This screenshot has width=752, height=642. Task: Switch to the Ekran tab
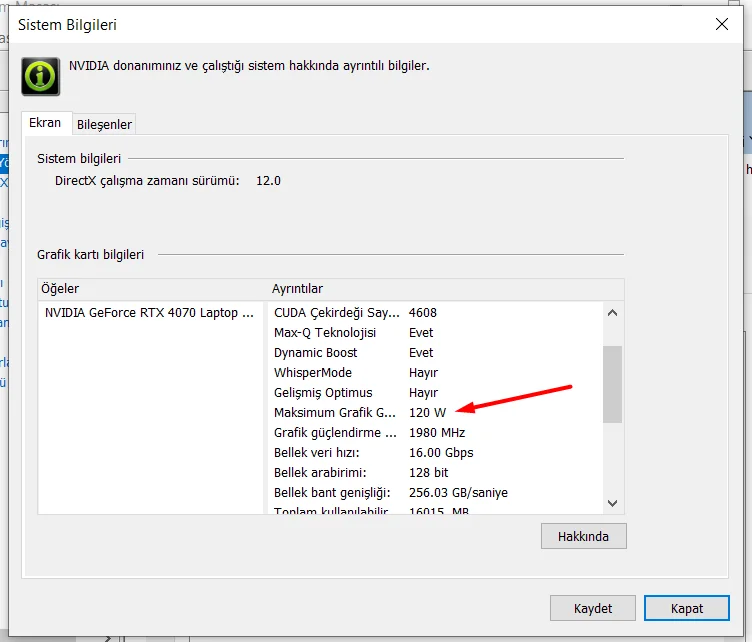(45, 123)
